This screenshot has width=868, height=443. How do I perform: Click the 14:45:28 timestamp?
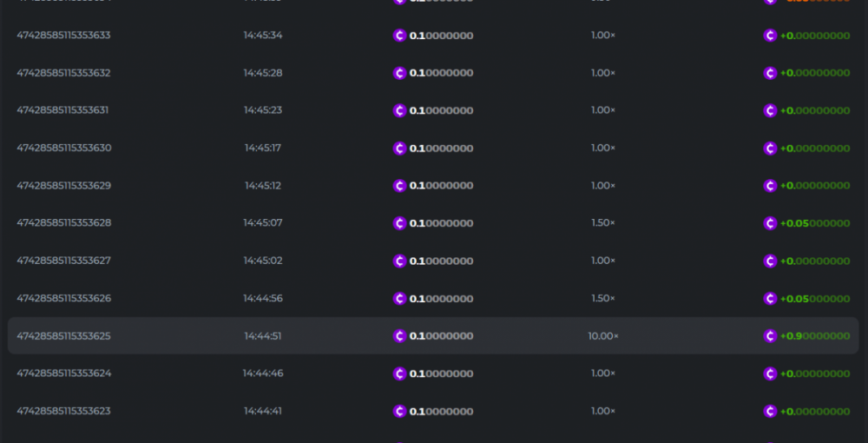click(x=263, y=73)
